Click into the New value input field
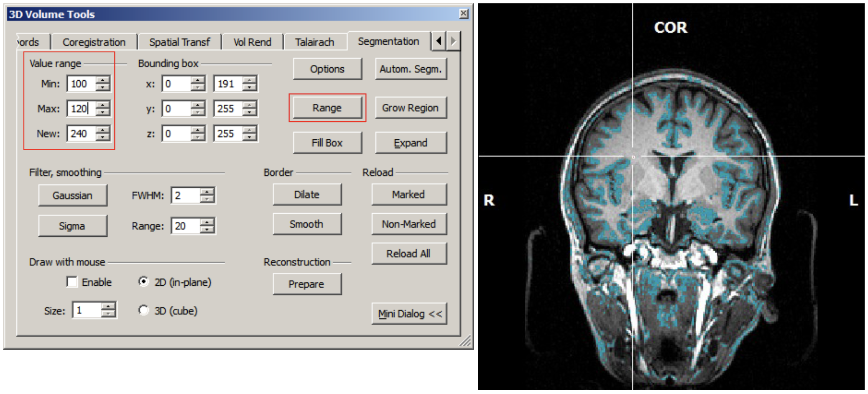 [81, 134]
